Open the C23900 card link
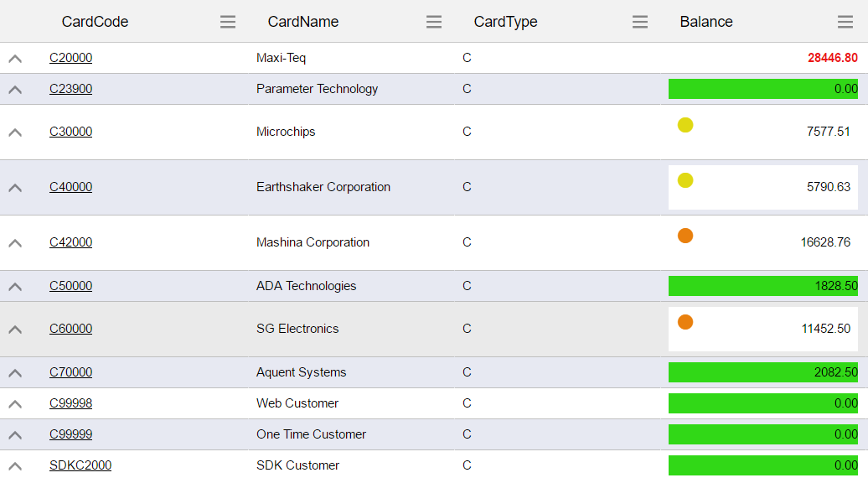Image resolution: width=868 pixels, height=483 pixels. pyautogui.click(x=71, y=89)
